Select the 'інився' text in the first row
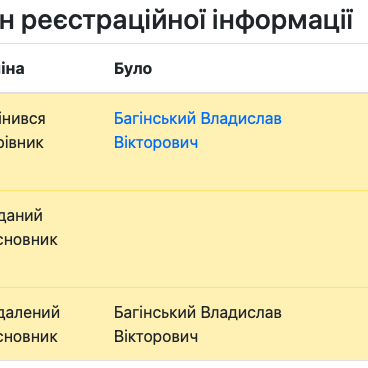 (23, 119)
